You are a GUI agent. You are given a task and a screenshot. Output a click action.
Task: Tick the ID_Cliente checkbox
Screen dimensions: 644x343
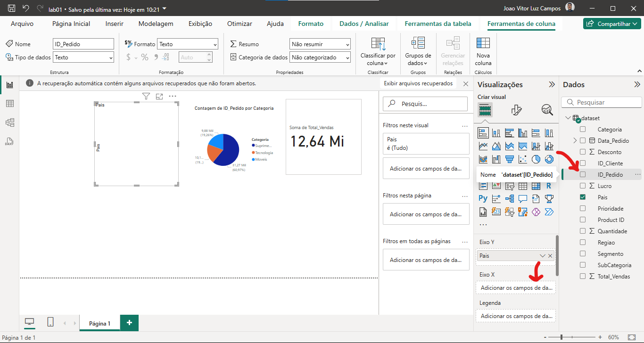583,163
